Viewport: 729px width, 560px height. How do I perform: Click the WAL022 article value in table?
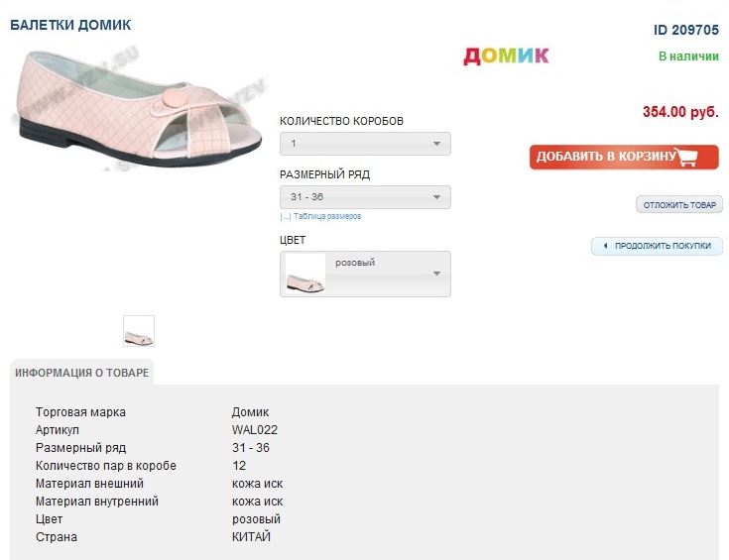[254, 430]
